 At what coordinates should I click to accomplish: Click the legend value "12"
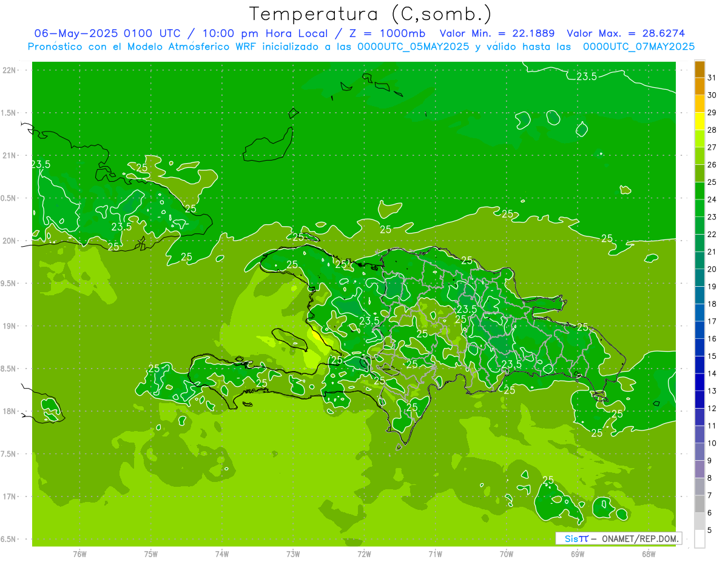pos(712,409)
